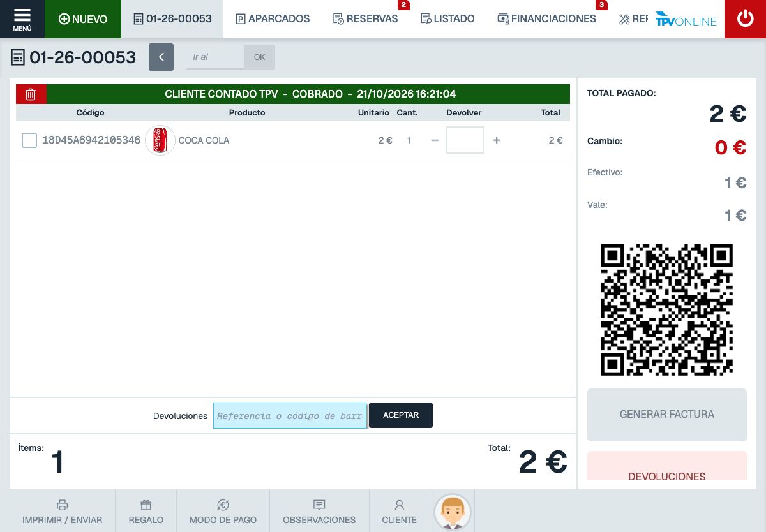Image resolution: width=766 pixels, height=532 pixels.
Task: Click the TPV Online logo
Action: pos(686,19)
